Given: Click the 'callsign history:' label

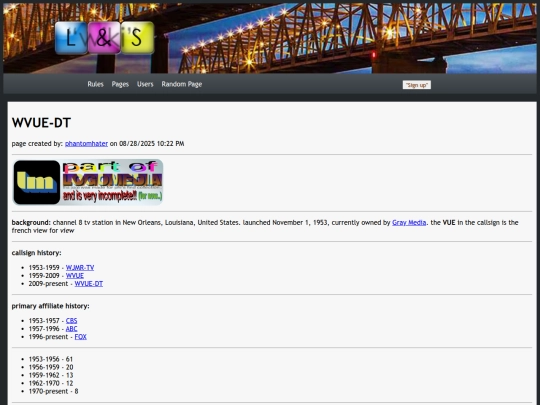Looking at the screenshot, I should coord(37,253).
